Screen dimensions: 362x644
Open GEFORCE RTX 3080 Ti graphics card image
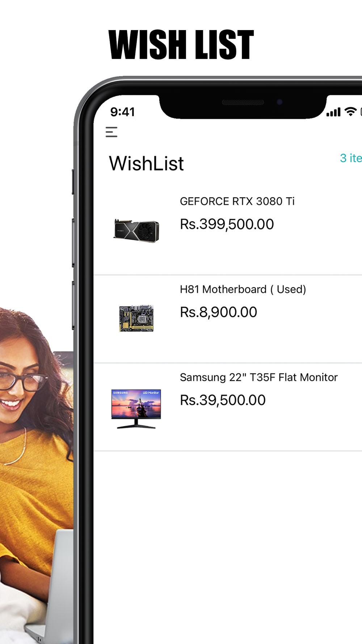pyautogui.click(x=136, y=231)
